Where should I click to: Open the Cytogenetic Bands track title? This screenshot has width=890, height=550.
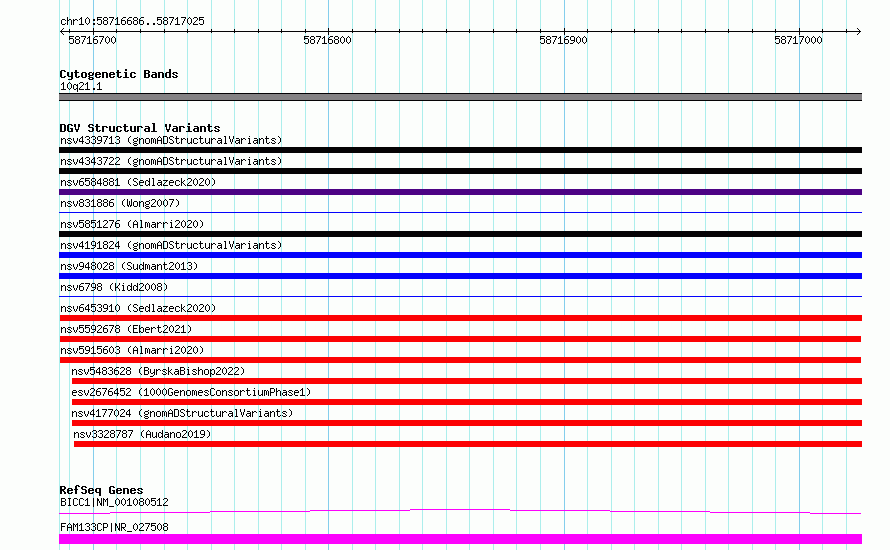pos(119,74)
